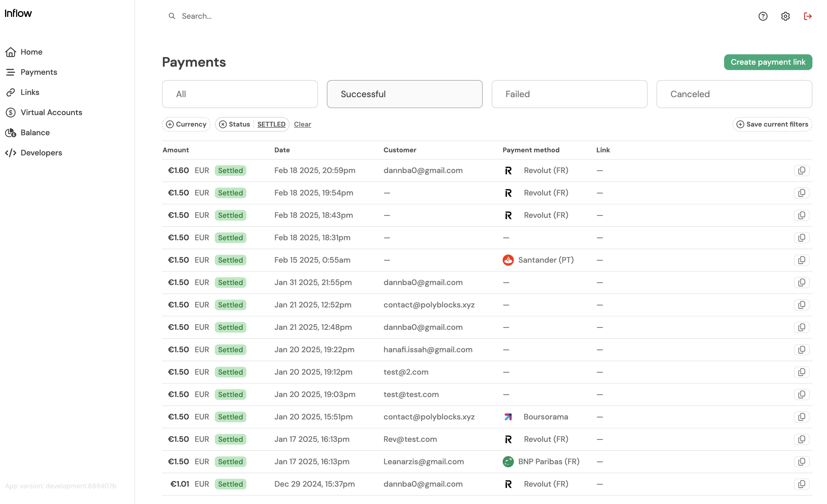827x504 pixels.
Task: Open Virtual Accounts in the sidebar
Action: coord(51,112)
